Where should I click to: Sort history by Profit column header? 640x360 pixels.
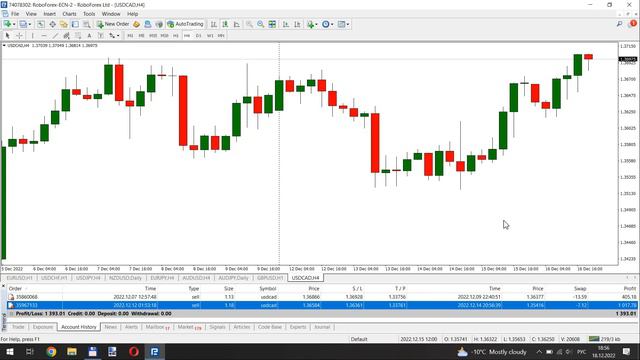coord(629,289)
